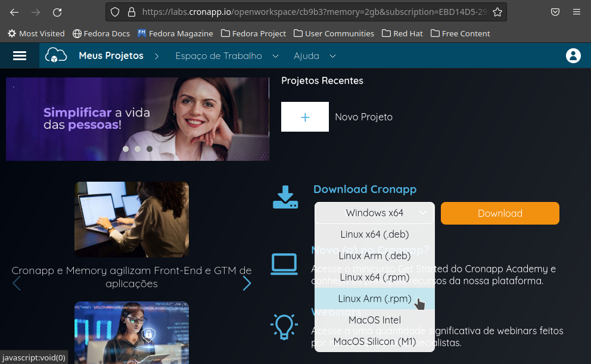This screenshot has width=591, height=364.
Task: Click the Simplificar a vida banner
Action: (x=138, y=119)
